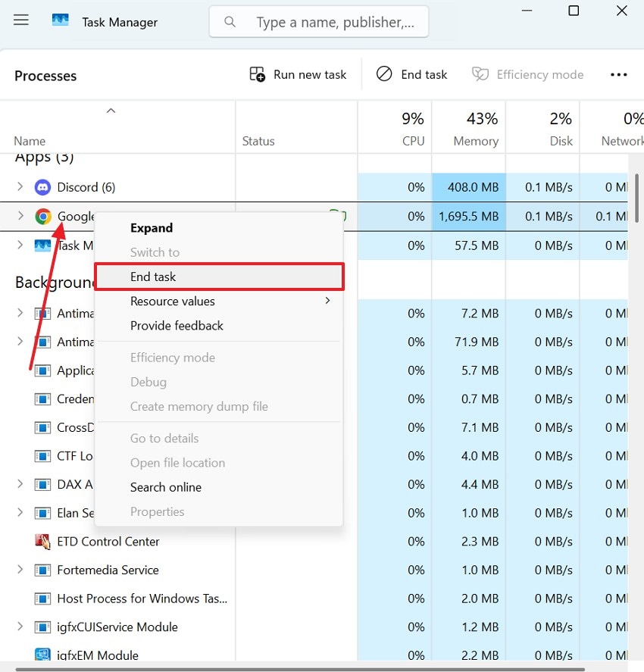Click the Google Chrome process icon
The width and height of the screenshot is (644, 672).
[x=43, y=216]
